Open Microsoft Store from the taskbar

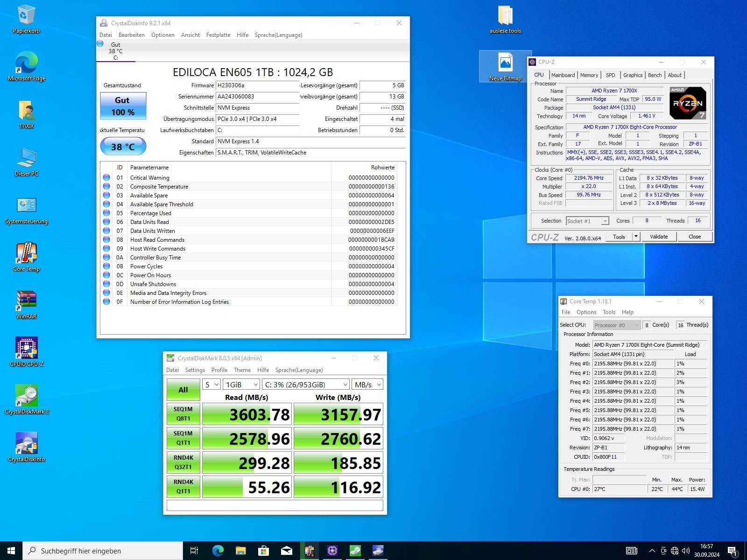click(x=263, y=551)
